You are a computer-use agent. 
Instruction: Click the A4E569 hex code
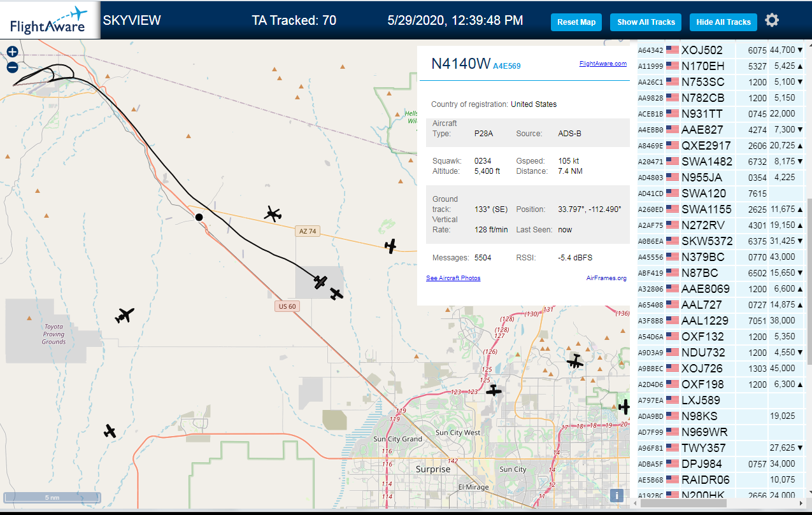pyautogui.click(x=507, y=66)
